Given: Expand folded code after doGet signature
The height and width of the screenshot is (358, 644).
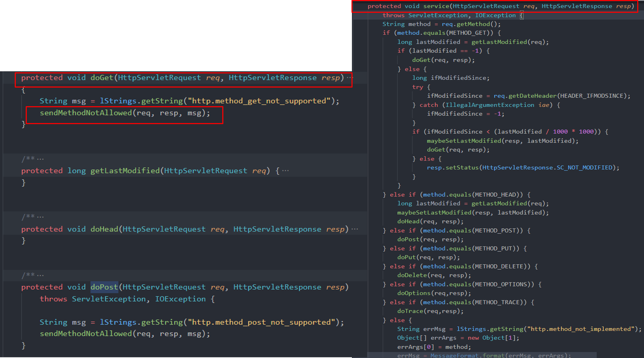Looking at the screenshot, I should [x=350, y=77].
